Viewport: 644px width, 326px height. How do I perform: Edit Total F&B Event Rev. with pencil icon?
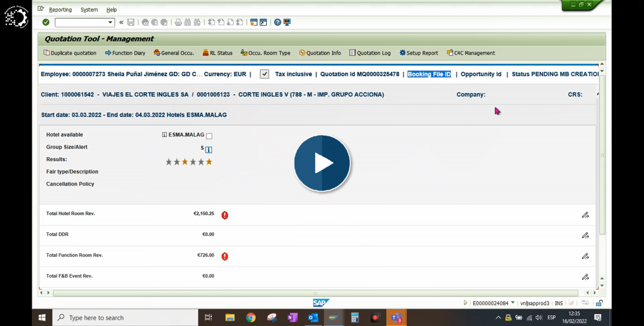pos(586,277)
